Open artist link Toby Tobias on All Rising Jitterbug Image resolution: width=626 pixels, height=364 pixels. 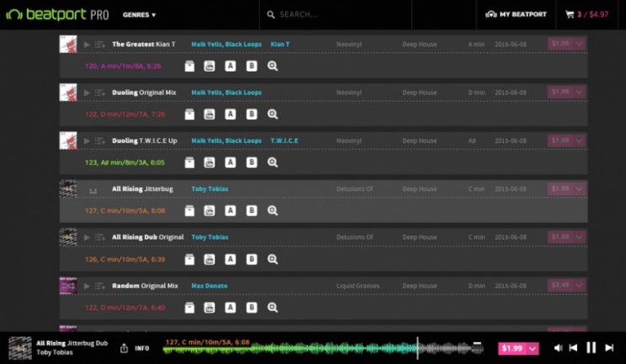pyautogui.click(x=210, y=189)
